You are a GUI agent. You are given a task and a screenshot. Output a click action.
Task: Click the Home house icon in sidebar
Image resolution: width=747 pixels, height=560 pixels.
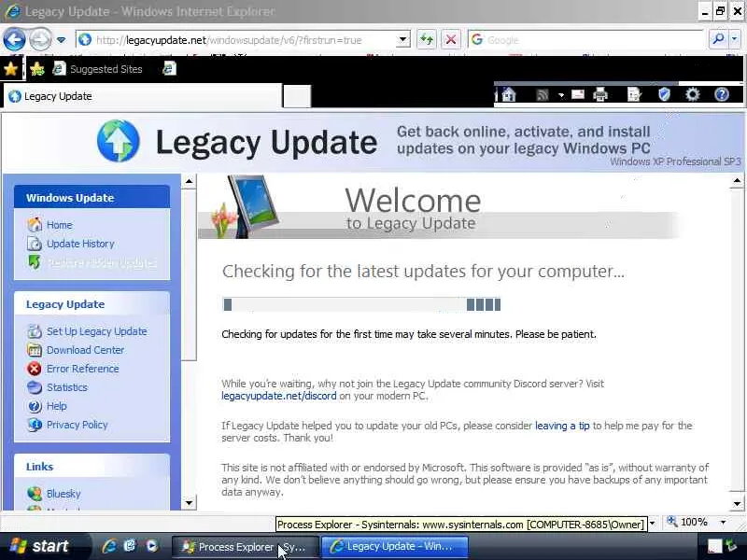click(35, 225)
